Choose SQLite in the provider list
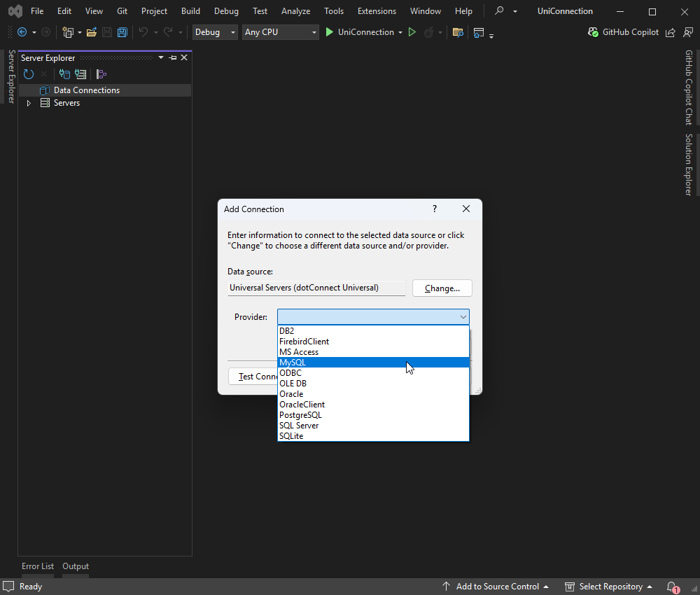This screenshot has height=595, width=700. point(291,436)
